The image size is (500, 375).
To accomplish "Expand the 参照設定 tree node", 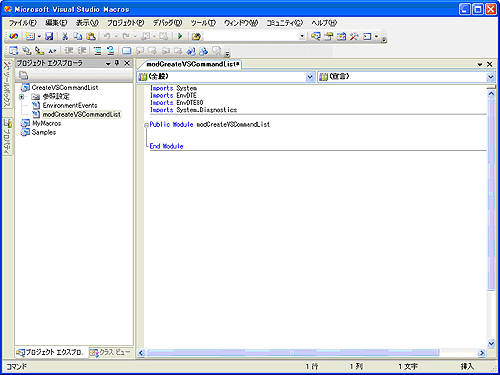I will (x=22, y=97).
